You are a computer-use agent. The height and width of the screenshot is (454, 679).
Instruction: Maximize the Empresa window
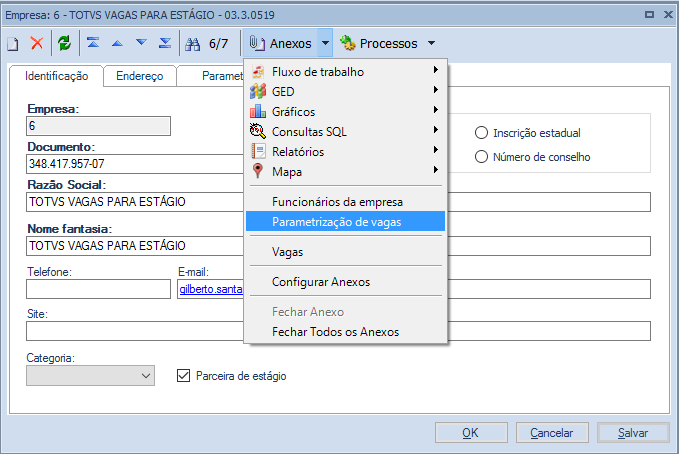pos(649,14)
